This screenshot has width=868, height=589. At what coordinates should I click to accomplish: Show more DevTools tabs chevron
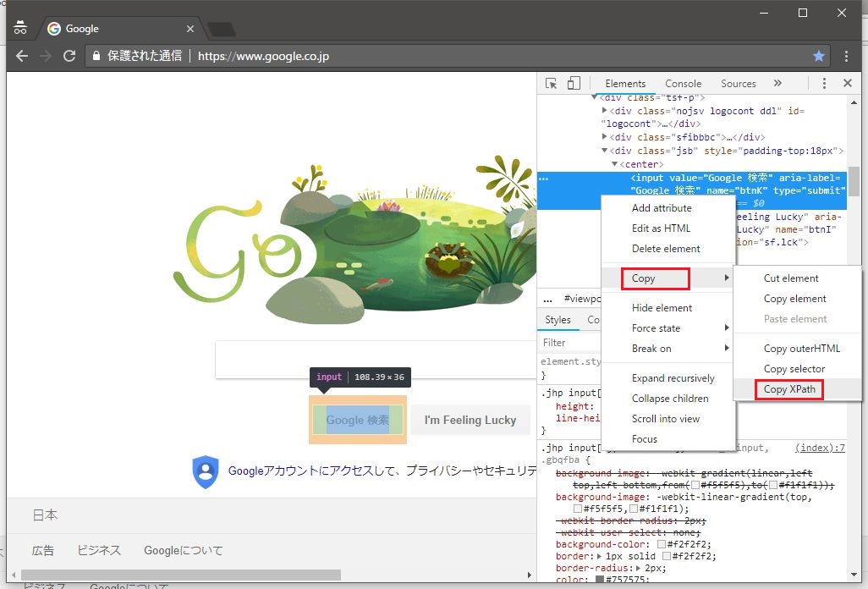tap(777, 83)
